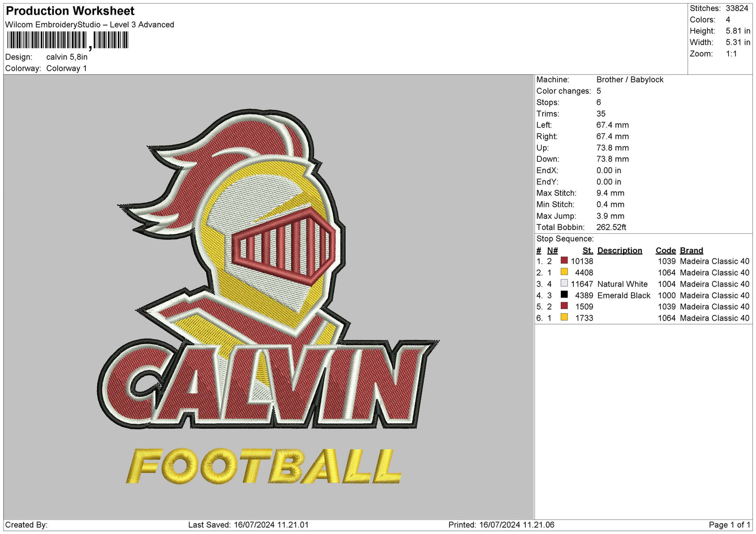Click the 'St.' column header
The width and height of the screenshot is (756, 534).
pyautogui.click(x=588, y=251)
